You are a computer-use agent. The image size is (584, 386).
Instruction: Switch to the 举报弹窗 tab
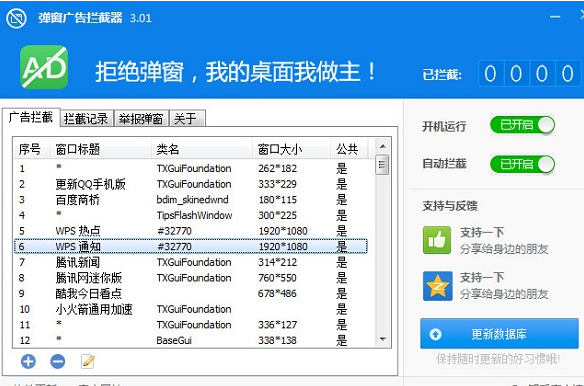click(x=141, y=119)
